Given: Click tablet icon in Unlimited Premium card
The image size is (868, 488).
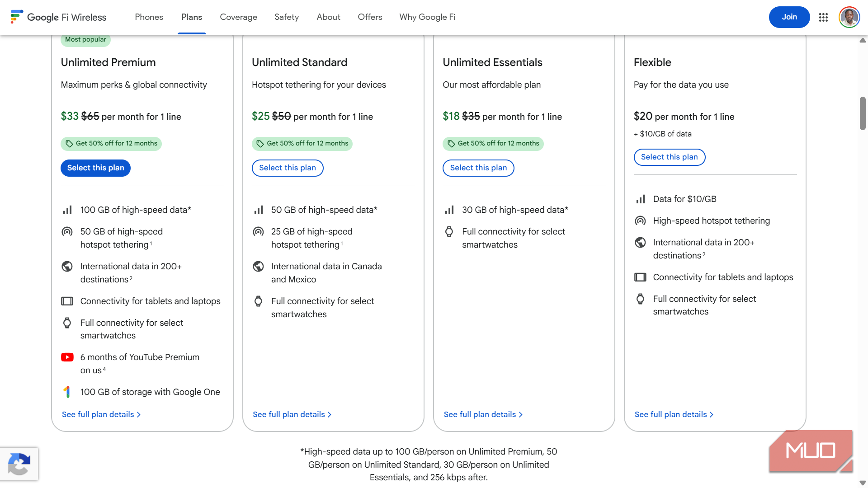Looking at the screenshot, I should pyautogui.click(x=67, y=301).
